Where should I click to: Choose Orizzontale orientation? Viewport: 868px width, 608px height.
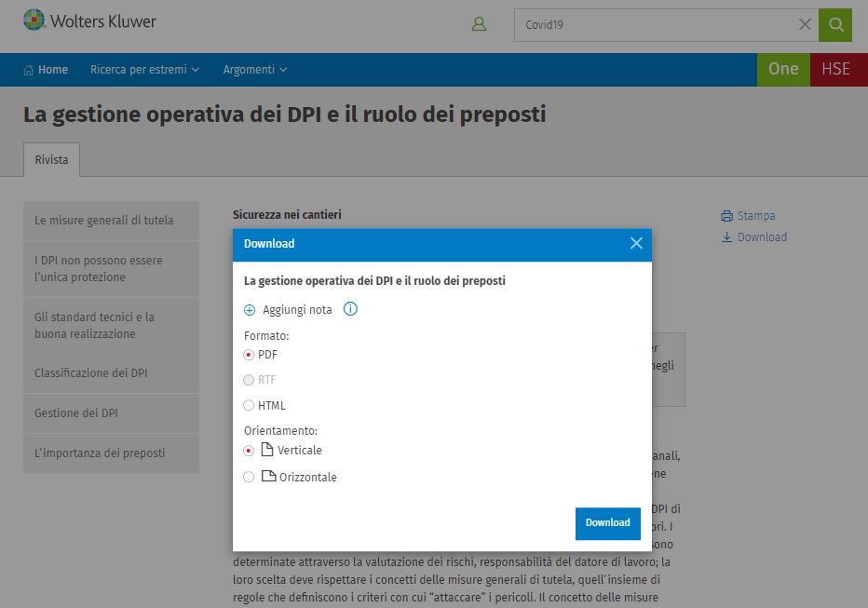[x=249, y=477]
